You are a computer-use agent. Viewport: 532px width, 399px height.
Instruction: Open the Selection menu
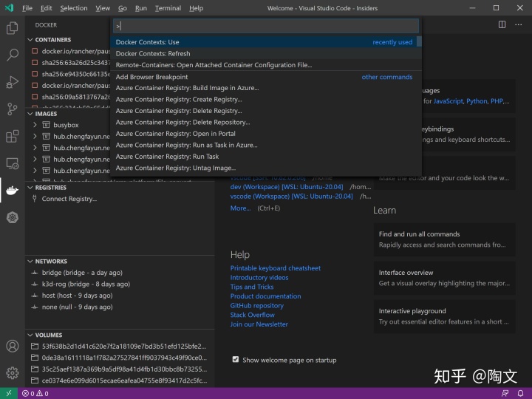[74, 8]
